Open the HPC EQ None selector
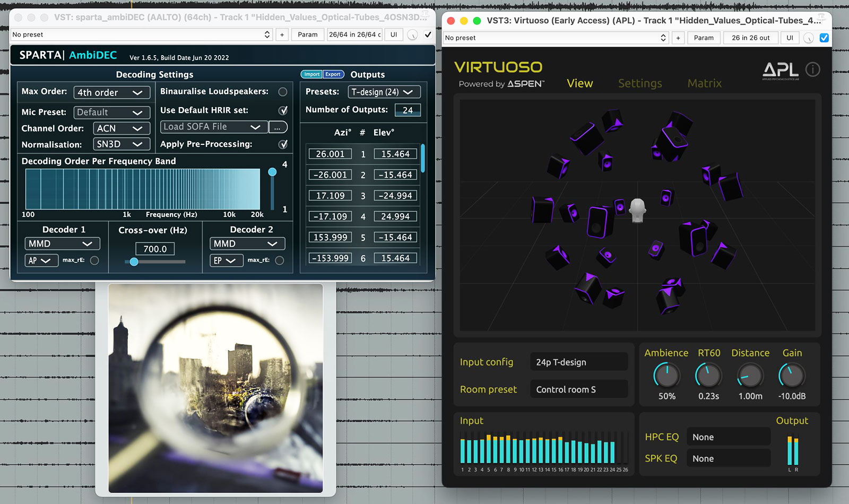 coord(729,437)
